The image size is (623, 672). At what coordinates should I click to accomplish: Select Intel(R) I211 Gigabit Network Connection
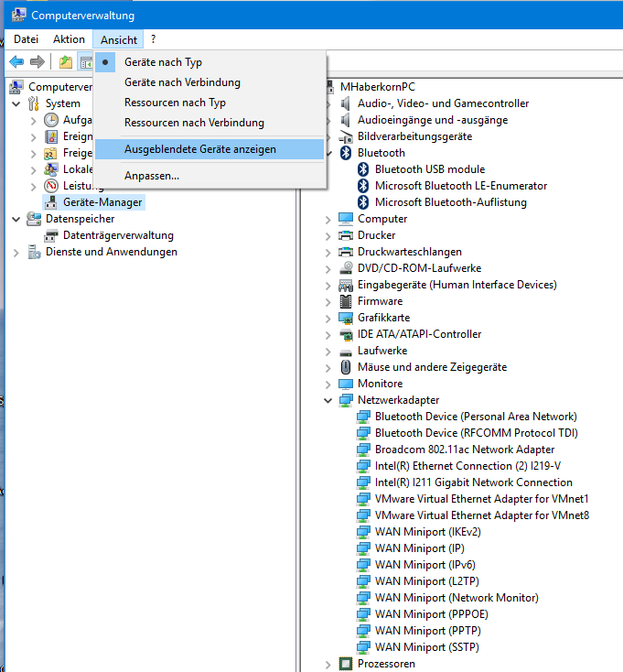(x=474, y=482)
